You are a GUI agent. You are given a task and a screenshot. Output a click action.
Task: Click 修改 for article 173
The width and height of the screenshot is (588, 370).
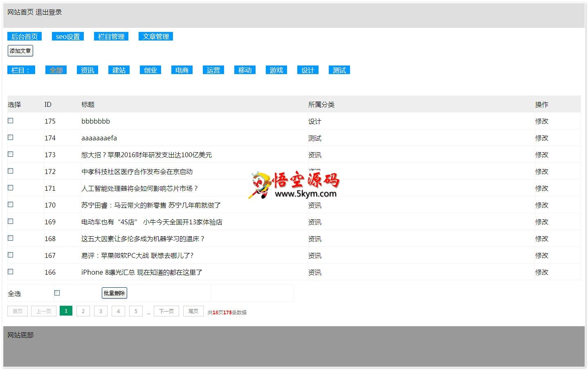point(542,155)
